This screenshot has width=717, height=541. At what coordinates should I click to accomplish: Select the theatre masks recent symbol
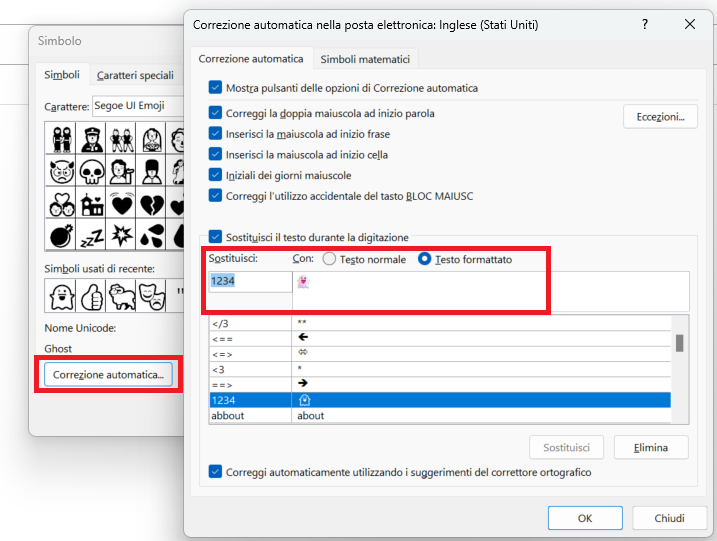151,296
